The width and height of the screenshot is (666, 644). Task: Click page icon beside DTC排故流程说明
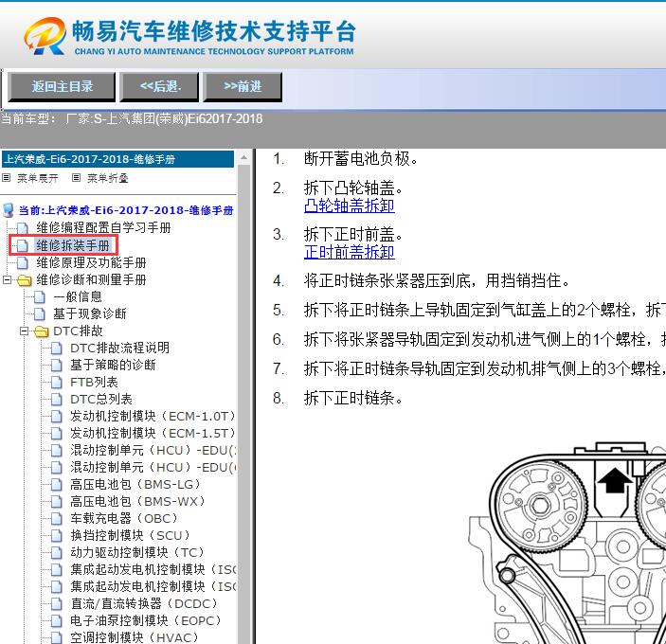[56, 349]
